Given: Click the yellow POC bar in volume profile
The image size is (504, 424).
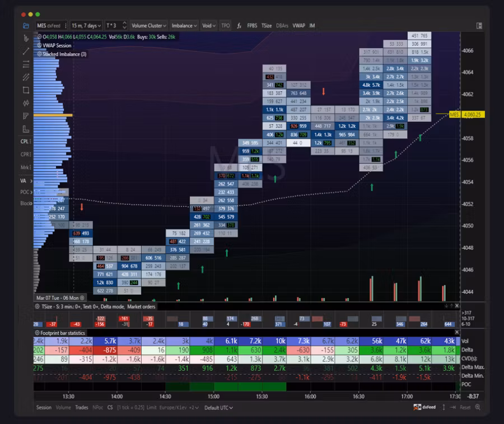Looking at the screenshot, I should point(53,115).
